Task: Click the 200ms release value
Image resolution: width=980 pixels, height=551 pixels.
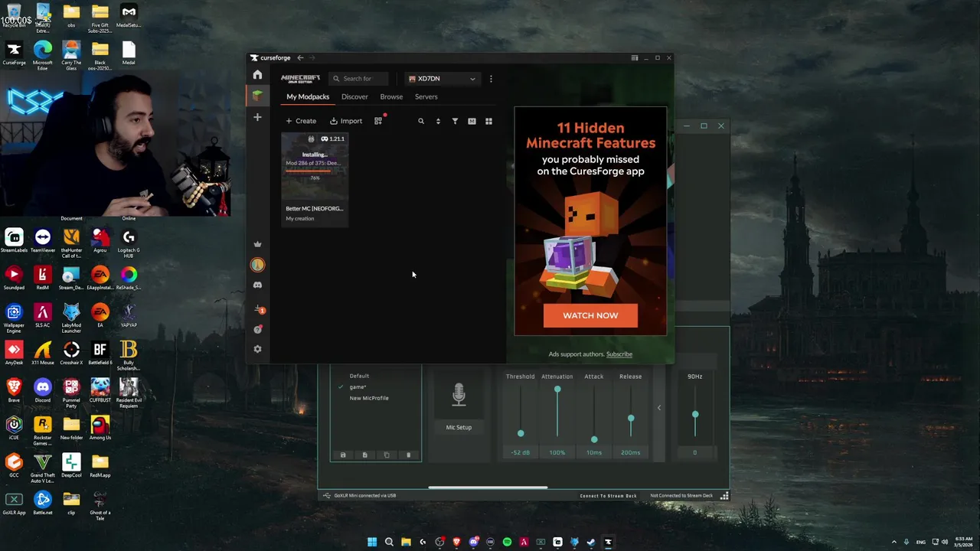Action: 631,452
